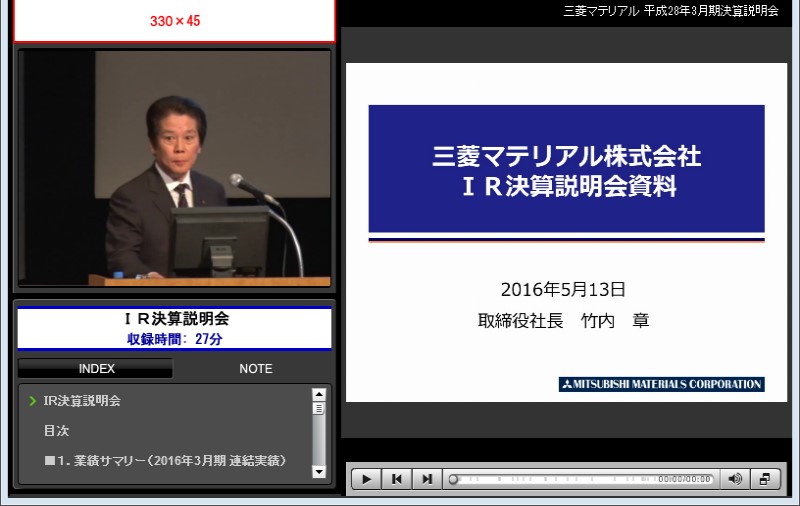Select the IR決算説明会 index entry
Screen dimensions: 800x506
tap(82, 400)
